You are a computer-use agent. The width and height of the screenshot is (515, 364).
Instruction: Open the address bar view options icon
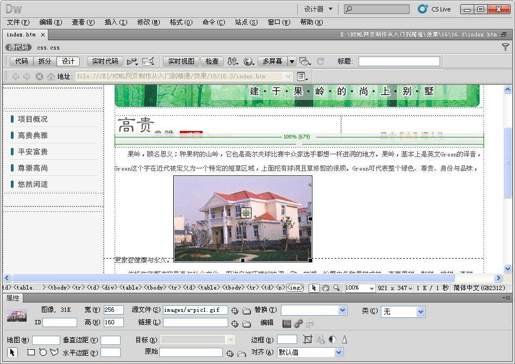[x=301, y=76]
